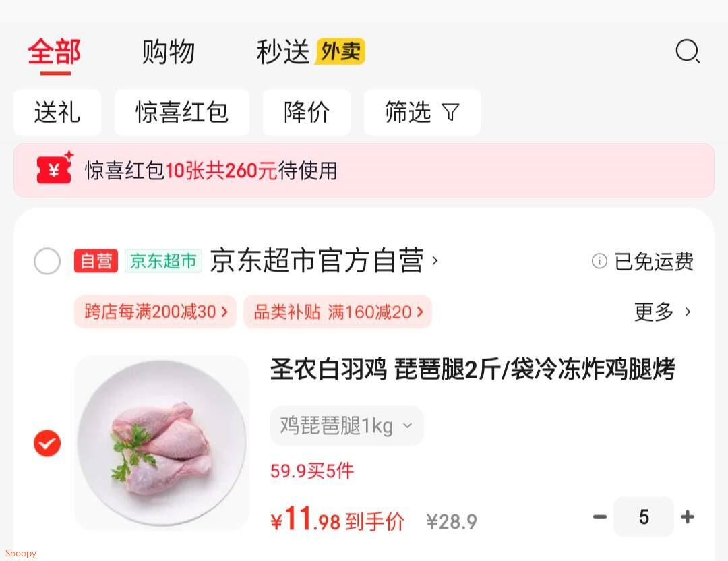Viewport: 728px width, 561px height.
Task: Select all items from 京东超市官方自营 store
Action: tap(47, 261)
